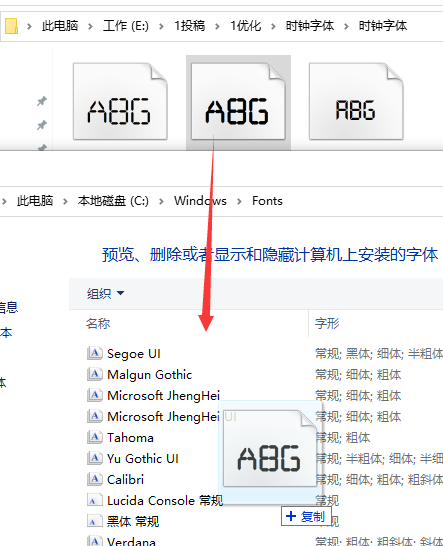Select the Microsoft JhengHei UI font icon
This screenshot has width=443, height=546.
pyautogui.click(x=95, y=416)
